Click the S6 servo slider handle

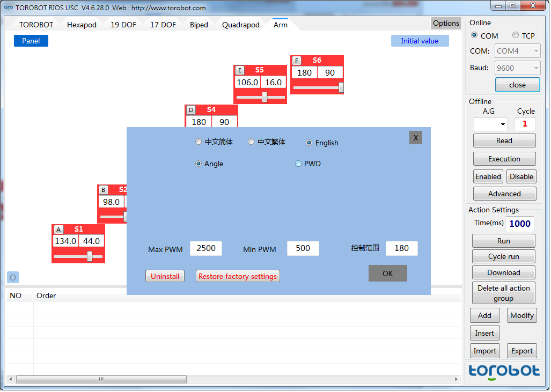coord(341,87)
